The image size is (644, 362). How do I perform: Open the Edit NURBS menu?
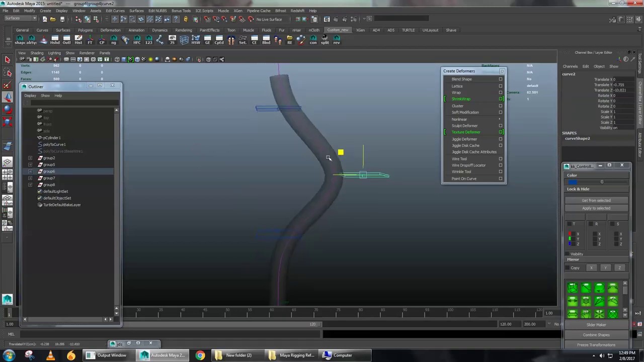(157, 11)
